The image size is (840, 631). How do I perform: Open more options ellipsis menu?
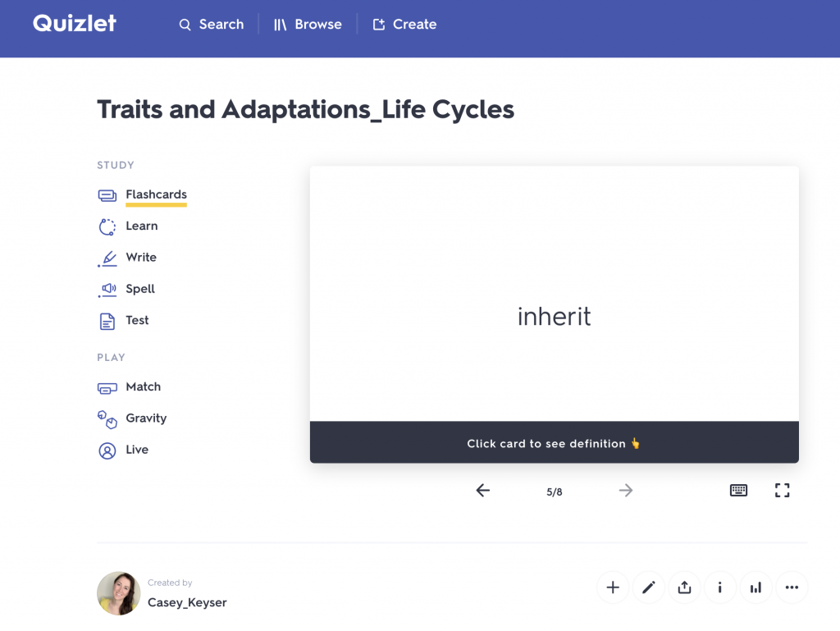[x=792, y=588]
